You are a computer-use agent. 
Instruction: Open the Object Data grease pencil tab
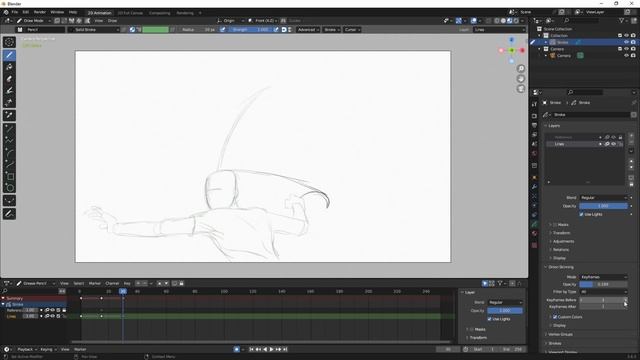click(x=534, y=224)
